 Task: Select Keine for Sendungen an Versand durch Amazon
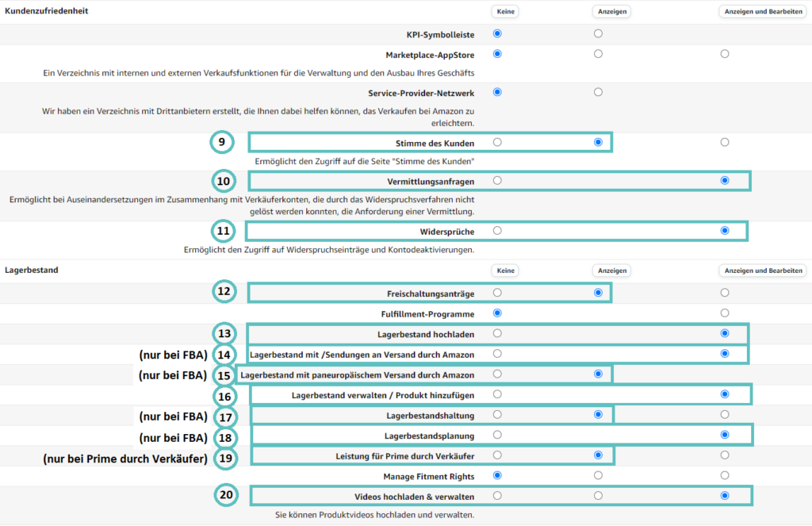(x=497, y=353)
